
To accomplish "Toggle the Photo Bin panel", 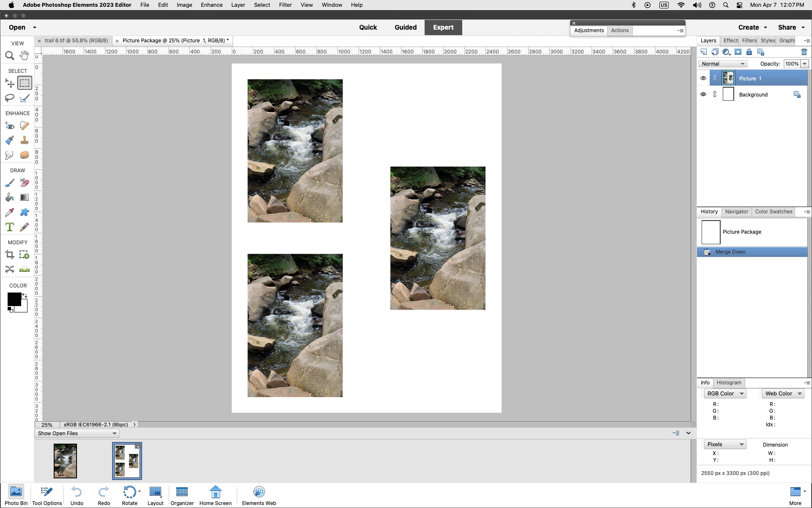I will point(16,495).
